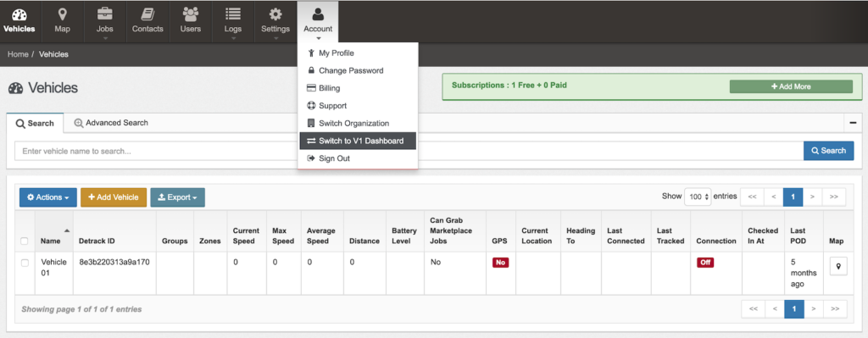Click the Add More subscriptions button
Screen dimensions: 868x338
coord(791,86)
